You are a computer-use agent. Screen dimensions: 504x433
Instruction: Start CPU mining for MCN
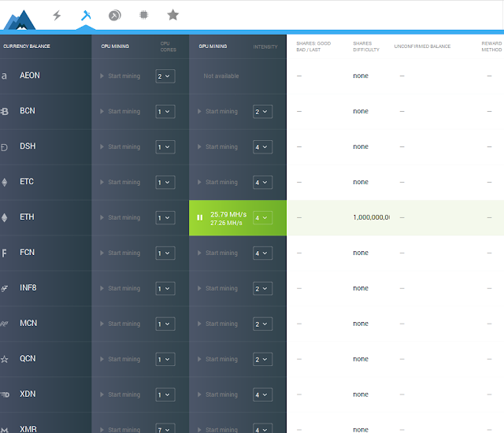120,324
